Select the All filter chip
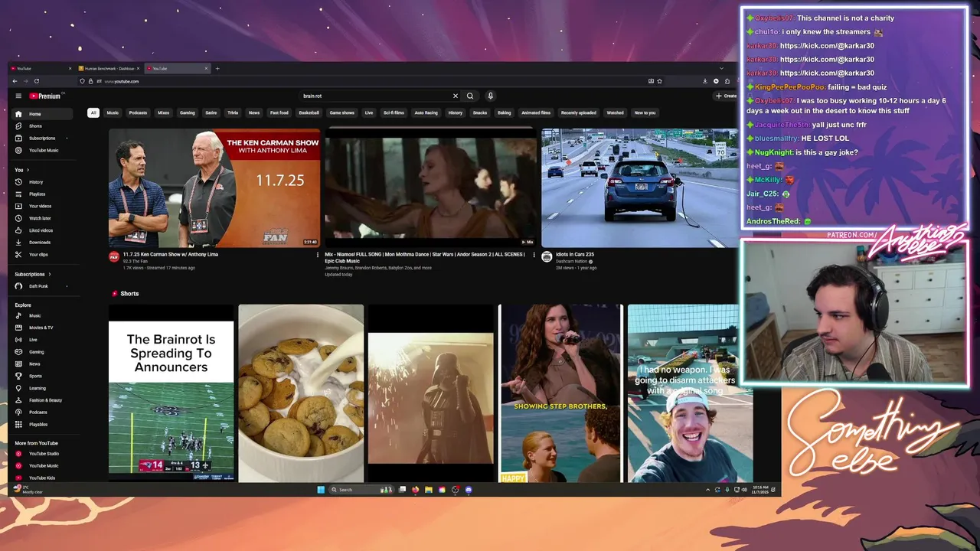Image resolution: width=980 pixels, height=551 pixels. (x=93, y=112)
